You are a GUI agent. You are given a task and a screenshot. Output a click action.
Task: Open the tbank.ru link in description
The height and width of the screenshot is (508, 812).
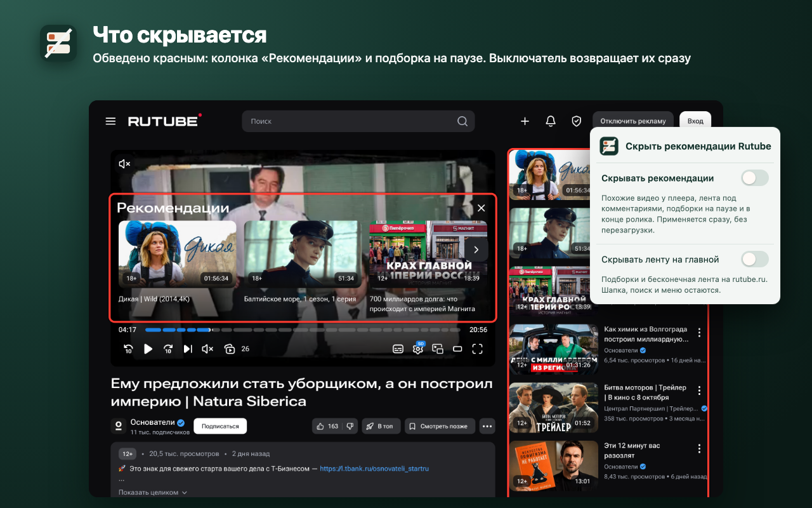click(374, 469)
